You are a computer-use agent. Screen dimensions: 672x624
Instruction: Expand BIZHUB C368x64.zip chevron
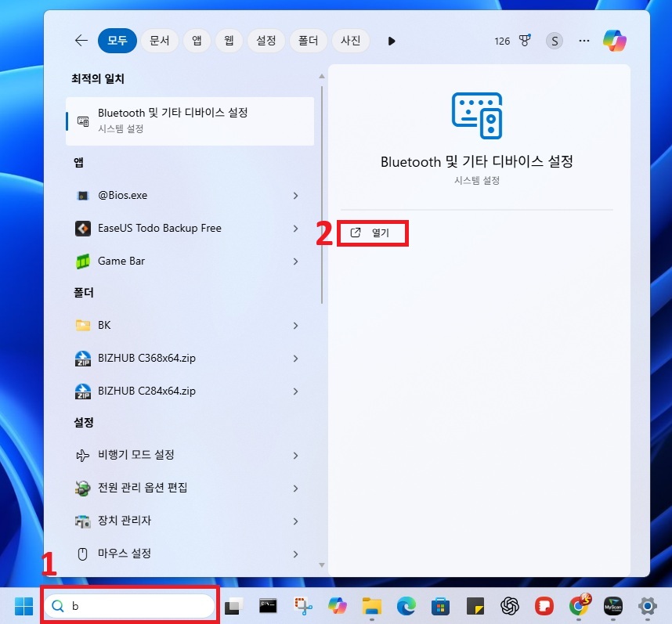295,359
